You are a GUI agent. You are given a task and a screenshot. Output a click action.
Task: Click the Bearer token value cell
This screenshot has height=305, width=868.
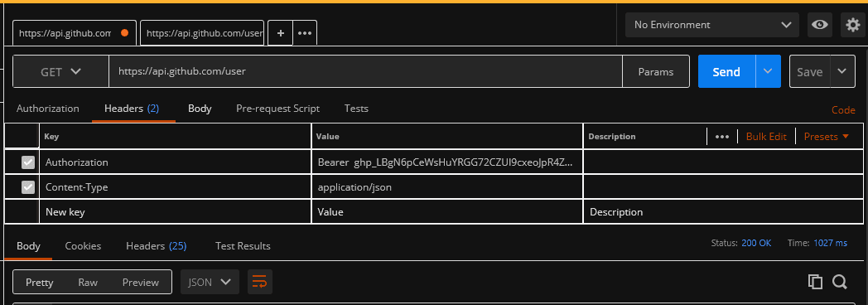pyautogui.click(x=447, y=162)
